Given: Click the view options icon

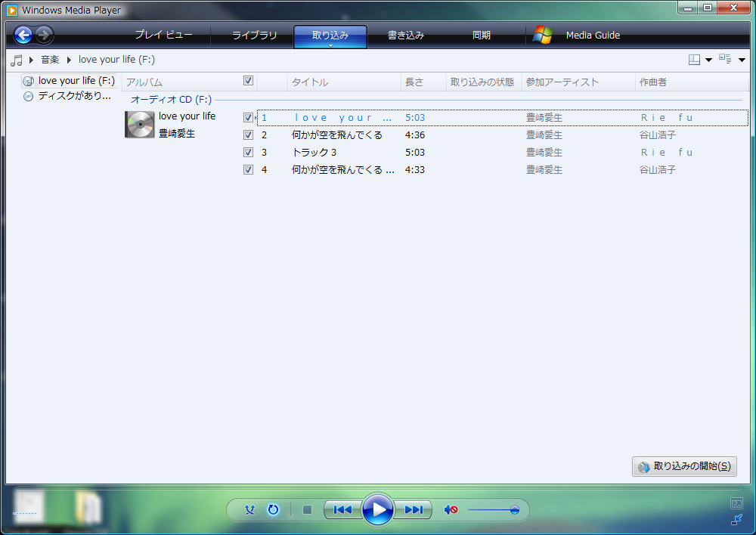Looking at the screenshot, I should [725, 59].
